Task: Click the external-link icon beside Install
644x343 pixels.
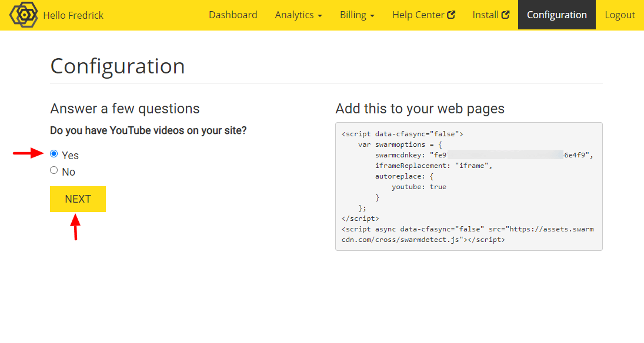Action: click(506, 15)
